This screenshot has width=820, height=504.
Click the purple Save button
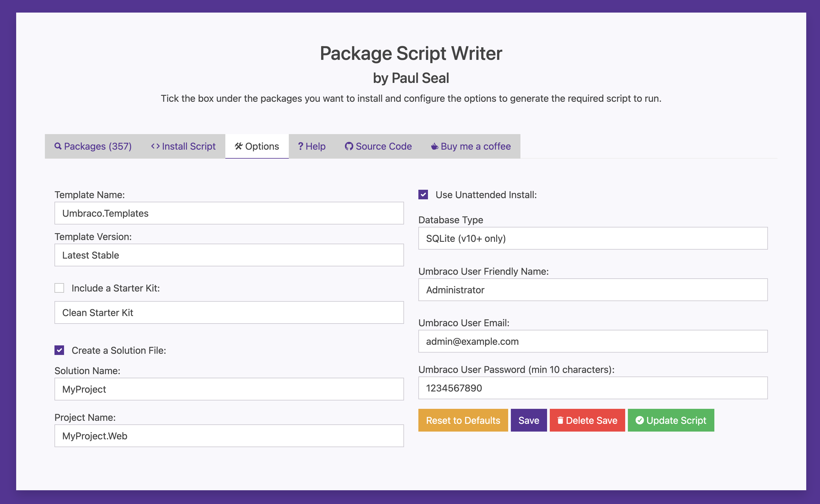529,420
